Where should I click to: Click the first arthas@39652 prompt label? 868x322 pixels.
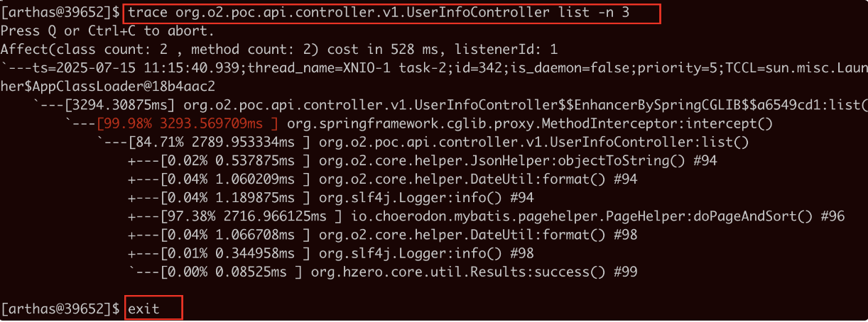coord(61,13)
